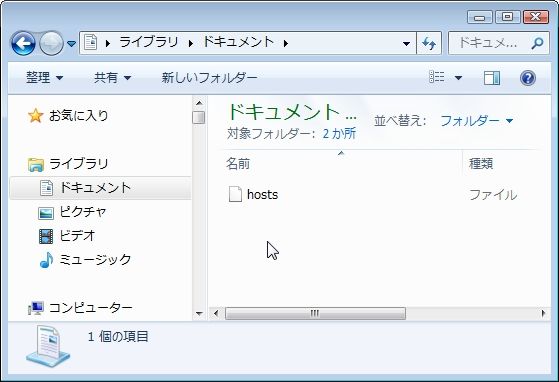Click the star icon of お気に入り
Viewport: 559px width, 382px height.
pos(36,115)
